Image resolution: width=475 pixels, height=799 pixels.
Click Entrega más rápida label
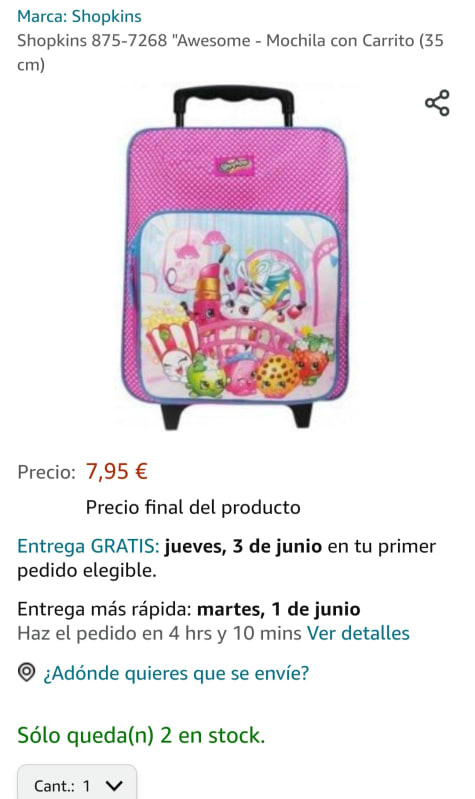pos(104,609)
